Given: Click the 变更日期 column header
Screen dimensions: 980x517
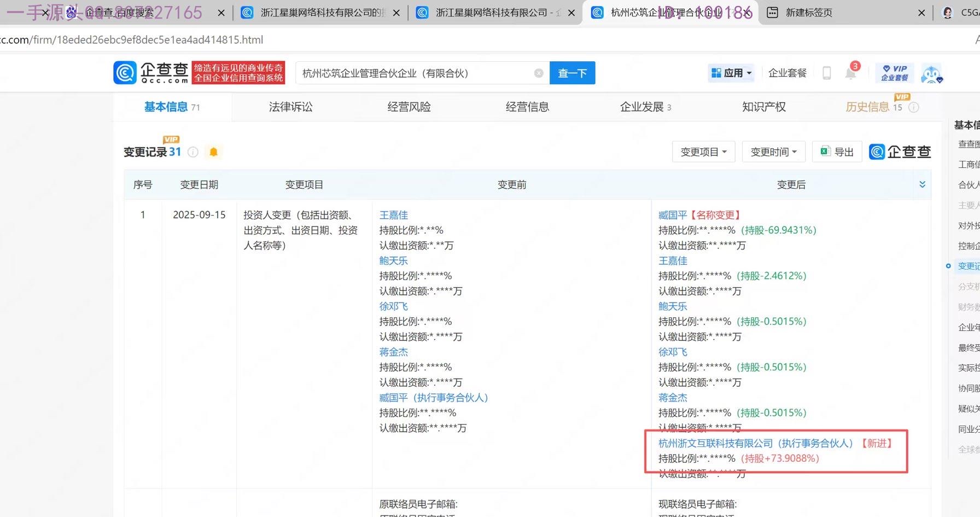Looking at the screenshot, I should (x=199, y=184).
